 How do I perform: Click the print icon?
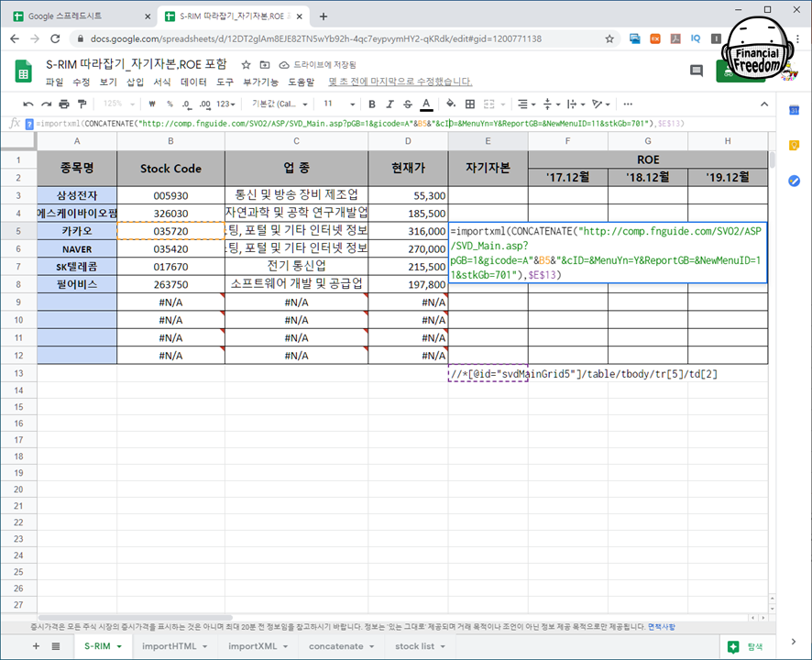coord(64,104)
